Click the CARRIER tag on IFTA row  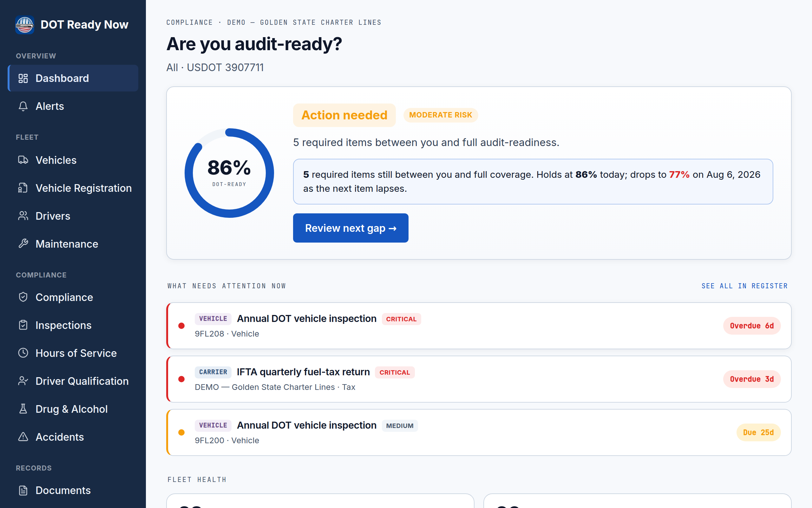213,372
